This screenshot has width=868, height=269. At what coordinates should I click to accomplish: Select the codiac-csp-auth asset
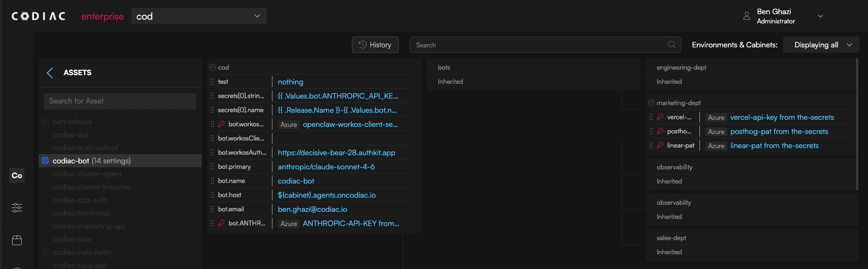80,200
